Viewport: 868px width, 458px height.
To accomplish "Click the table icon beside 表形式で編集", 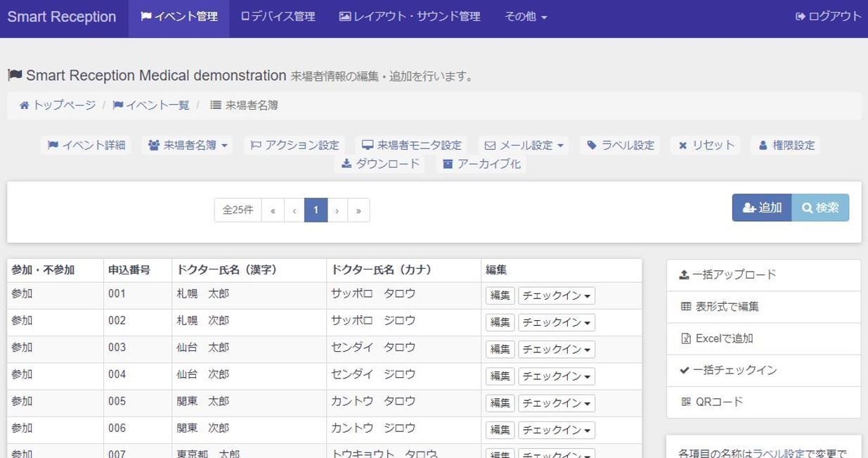I will click(x=686, y=307).
